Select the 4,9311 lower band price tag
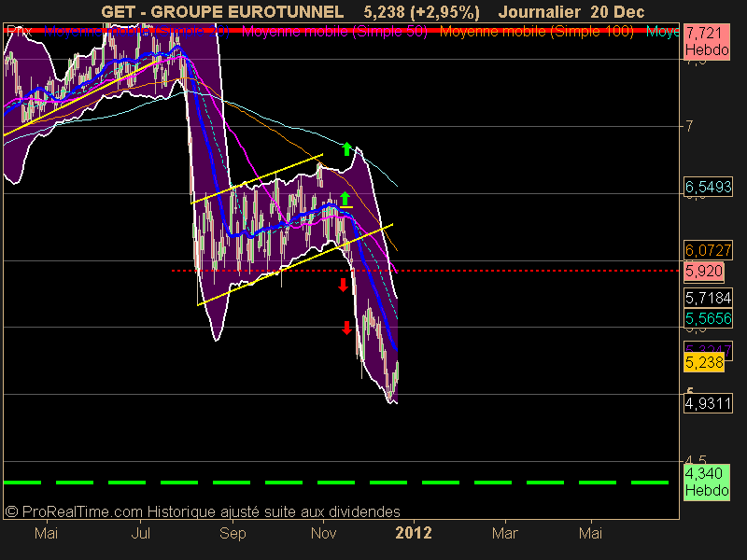747x560 pixels. [708, 404]
